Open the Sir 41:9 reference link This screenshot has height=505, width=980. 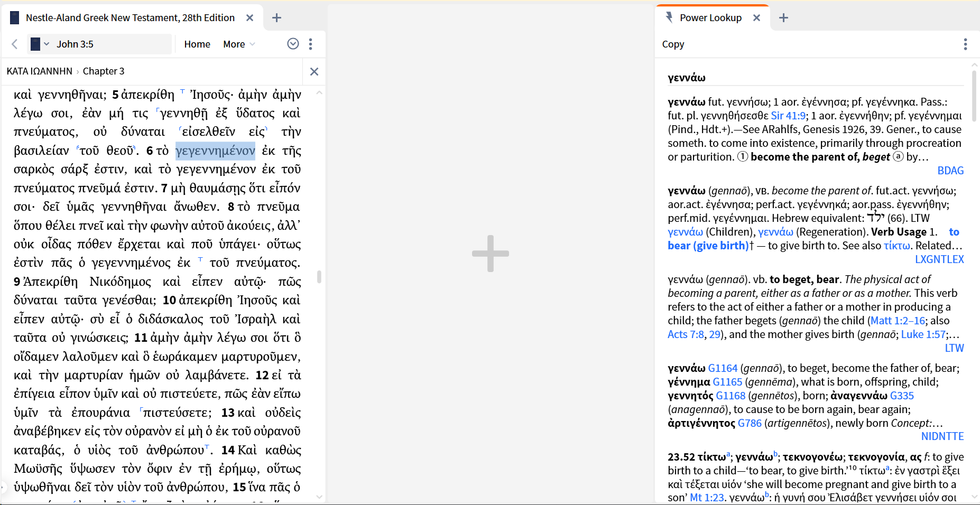tap(788, 116)
